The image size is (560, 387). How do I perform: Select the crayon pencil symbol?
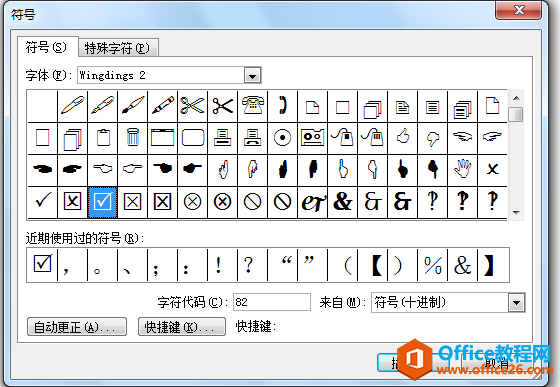click(162, 106)
